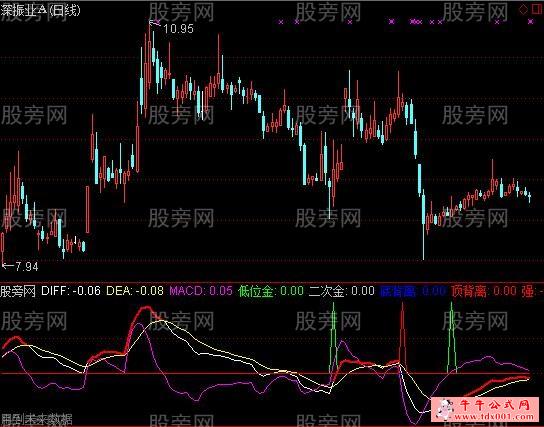
Task: Click the blue 底背离 readout
Action: click(x=413, y=291)
